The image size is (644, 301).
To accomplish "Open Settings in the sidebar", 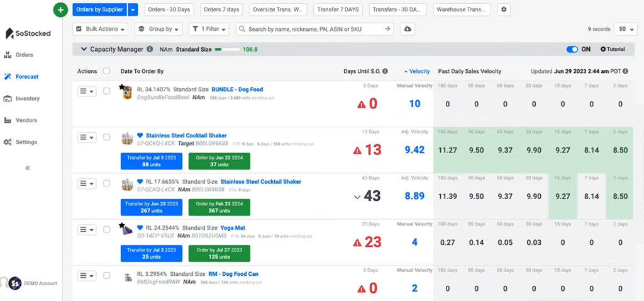I will pyautogui.click(x=20, y=142).
